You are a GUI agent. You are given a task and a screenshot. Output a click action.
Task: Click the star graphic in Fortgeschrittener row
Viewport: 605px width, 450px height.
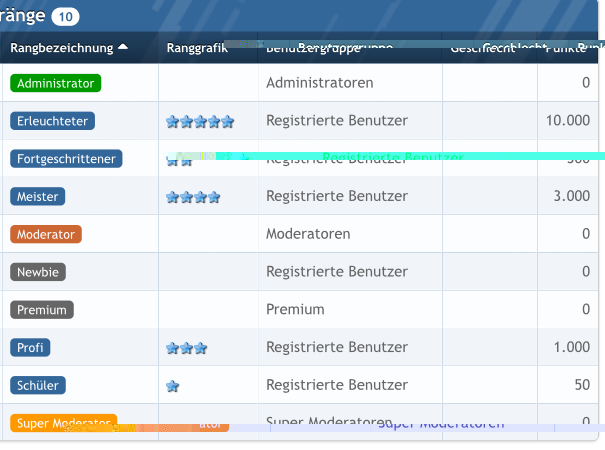(x=179, y=160)
